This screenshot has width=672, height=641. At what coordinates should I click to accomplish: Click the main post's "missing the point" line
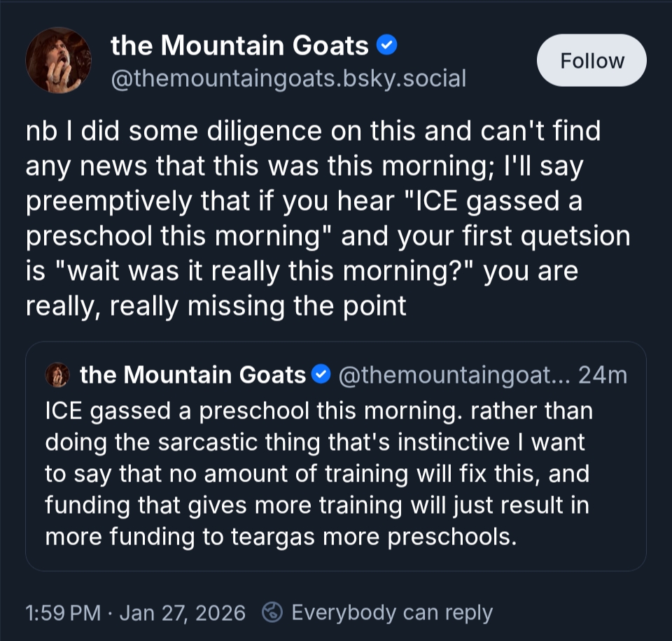tap(216, 306)
